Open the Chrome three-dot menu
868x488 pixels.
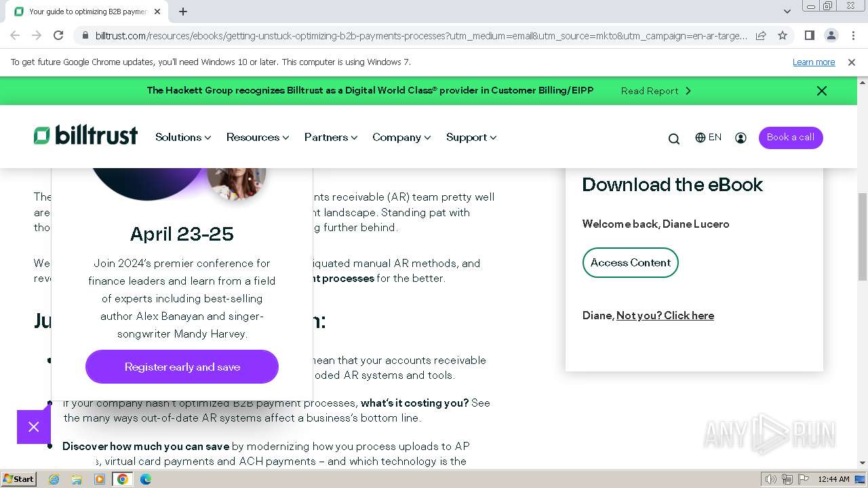[x=853, y=35]
